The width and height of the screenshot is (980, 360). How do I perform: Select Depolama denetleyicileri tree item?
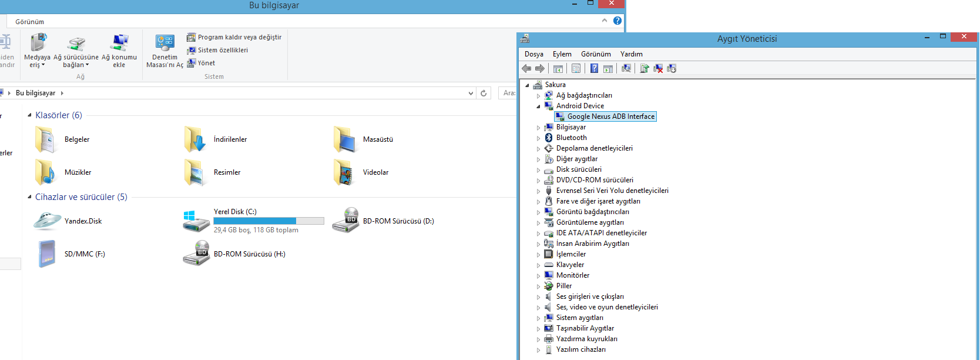[x=595, y=148]
